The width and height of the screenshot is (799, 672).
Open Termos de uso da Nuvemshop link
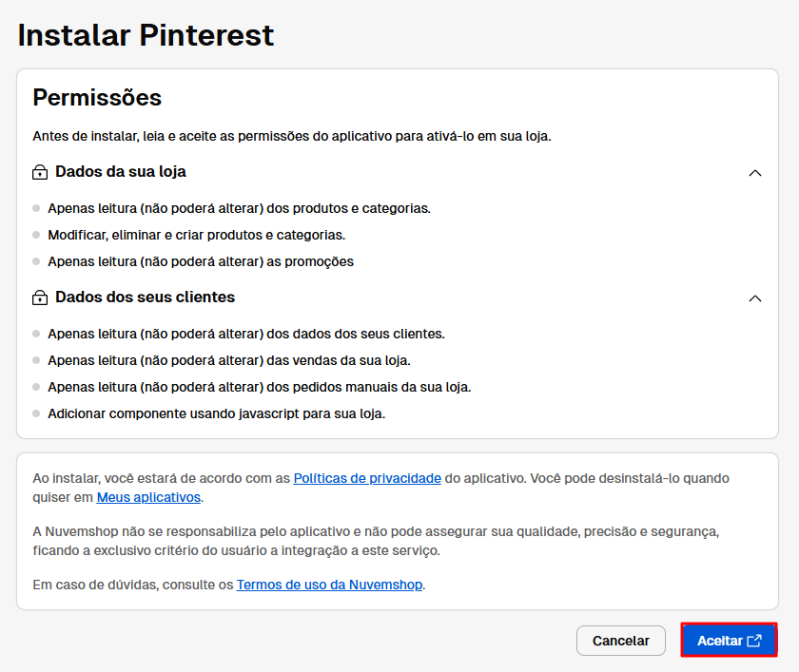pos(329,585)
